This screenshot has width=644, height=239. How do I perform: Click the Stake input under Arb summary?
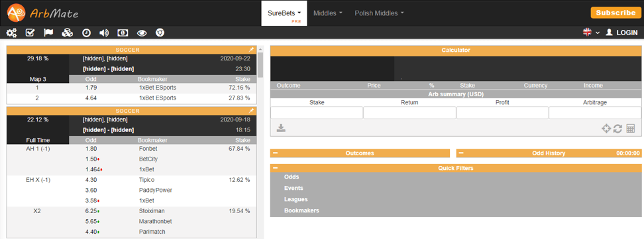pos(317,113)
